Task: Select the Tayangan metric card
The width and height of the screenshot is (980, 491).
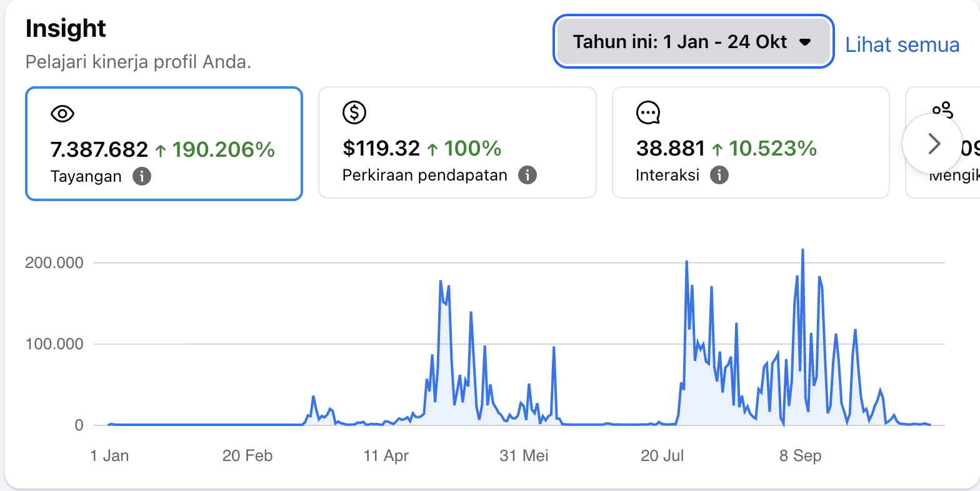Action: pyautogui.click(x=164, y=144)
